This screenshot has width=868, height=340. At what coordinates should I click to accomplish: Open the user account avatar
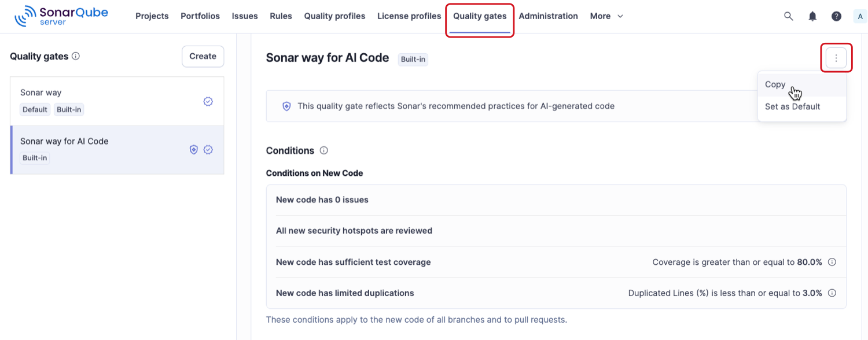pos(860,16)
